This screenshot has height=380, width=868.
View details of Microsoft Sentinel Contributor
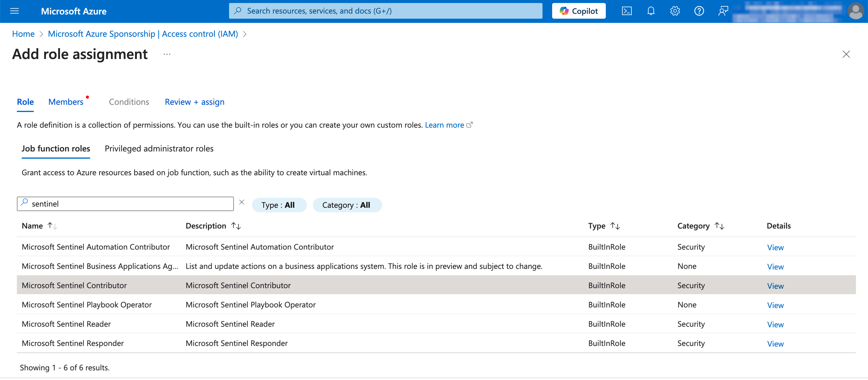pos(775,286)
